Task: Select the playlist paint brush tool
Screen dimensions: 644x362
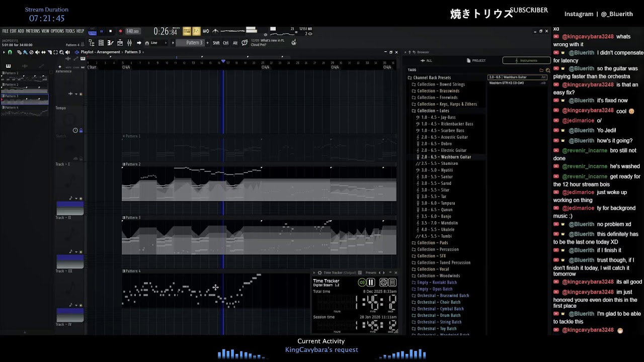Action: point(25,52)
